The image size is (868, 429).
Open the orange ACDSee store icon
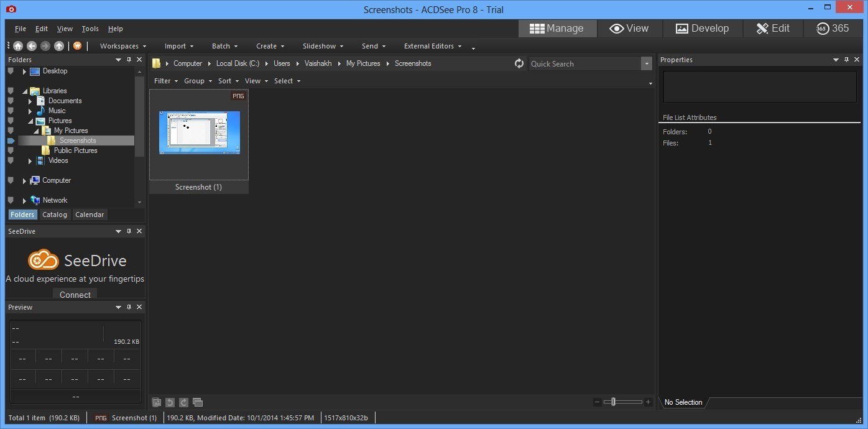77,46
